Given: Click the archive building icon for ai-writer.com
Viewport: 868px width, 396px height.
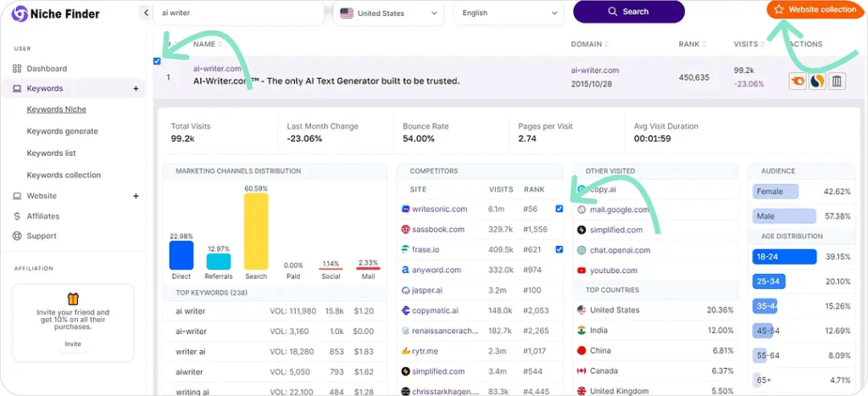Looking at the screenshot, I should 837,81.
